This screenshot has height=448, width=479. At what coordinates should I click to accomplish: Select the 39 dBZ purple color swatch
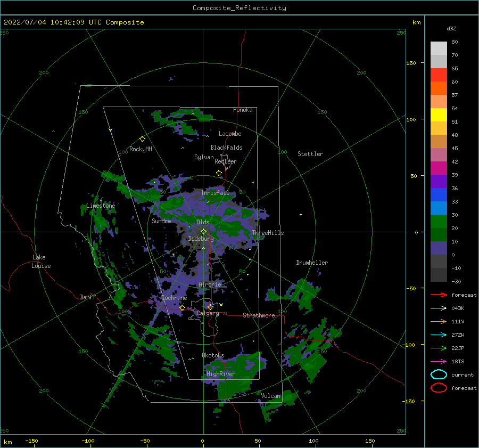(x=439, y=182)
